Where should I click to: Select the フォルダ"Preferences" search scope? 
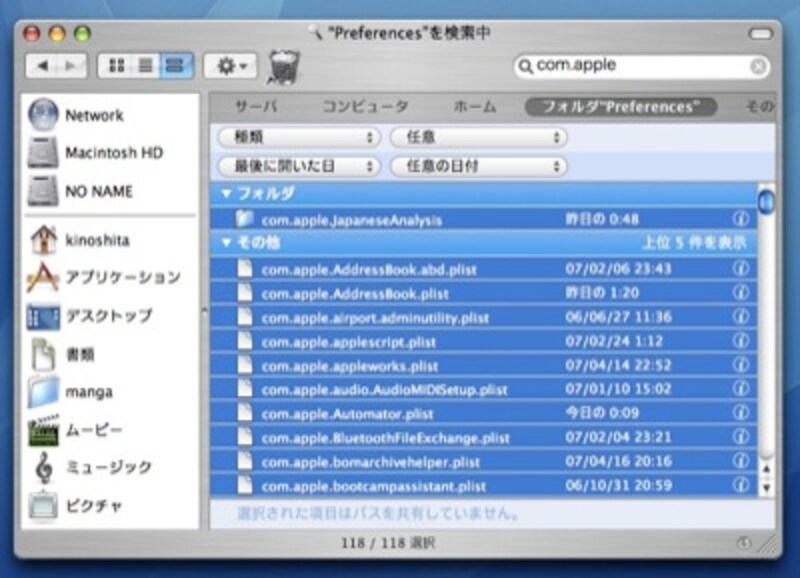pos(621,107)
